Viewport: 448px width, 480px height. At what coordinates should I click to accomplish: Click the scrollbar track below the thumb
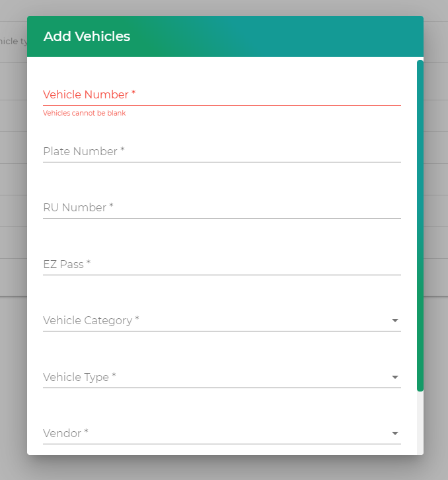[x=420, y=423]
